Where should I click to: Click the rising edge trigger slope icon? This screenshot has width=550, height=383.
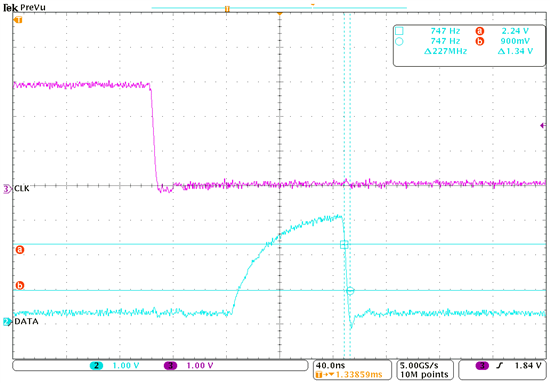(499, 366)
